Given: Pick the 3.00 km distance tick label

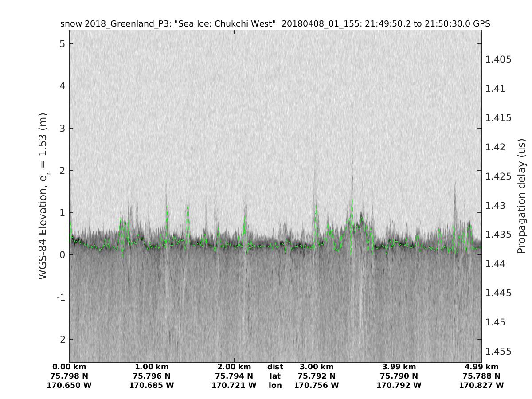Looking at the screenshot, I should coord(317,367).
